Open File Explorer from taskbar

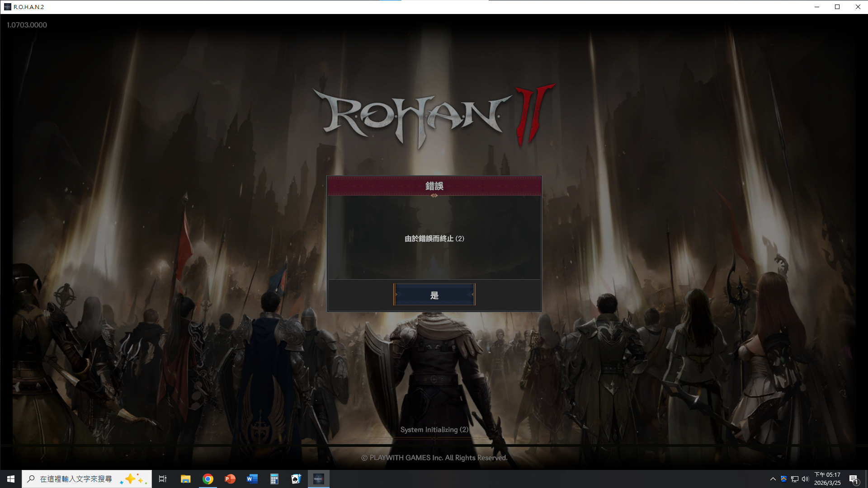click(185, 479)
